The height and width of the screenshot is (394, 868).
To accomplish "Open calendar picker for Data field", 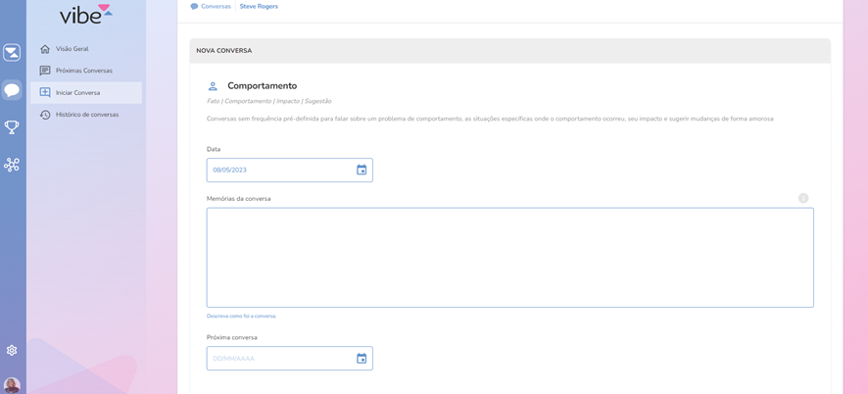I will click(x=362, y=171).
